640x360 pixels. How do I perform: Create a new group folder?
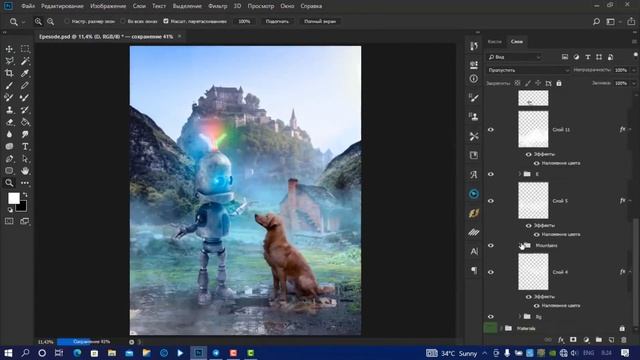coord(598,340)
